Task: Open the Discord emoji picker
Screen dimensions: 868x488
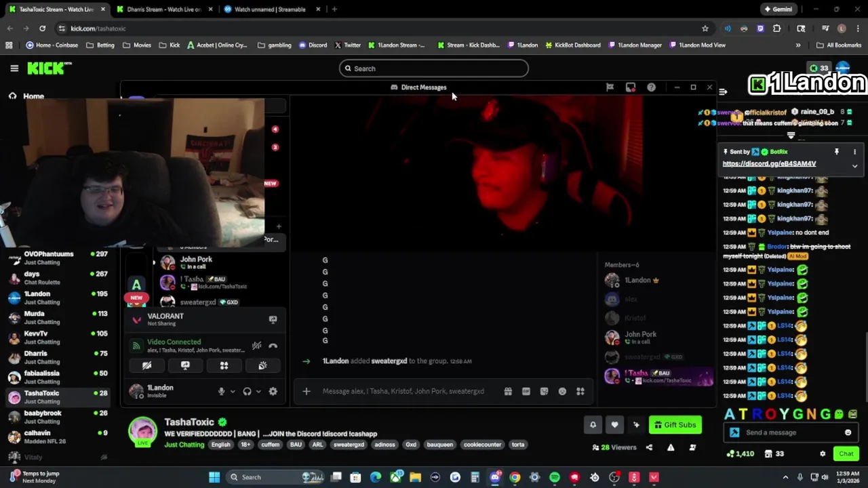Action: [562, 391]
